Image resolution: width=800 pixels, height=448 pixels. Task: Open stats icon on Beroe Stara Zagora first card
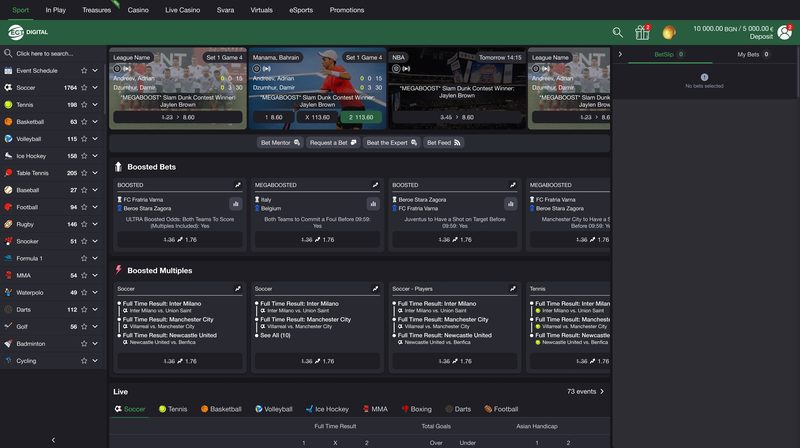(510, 204)
